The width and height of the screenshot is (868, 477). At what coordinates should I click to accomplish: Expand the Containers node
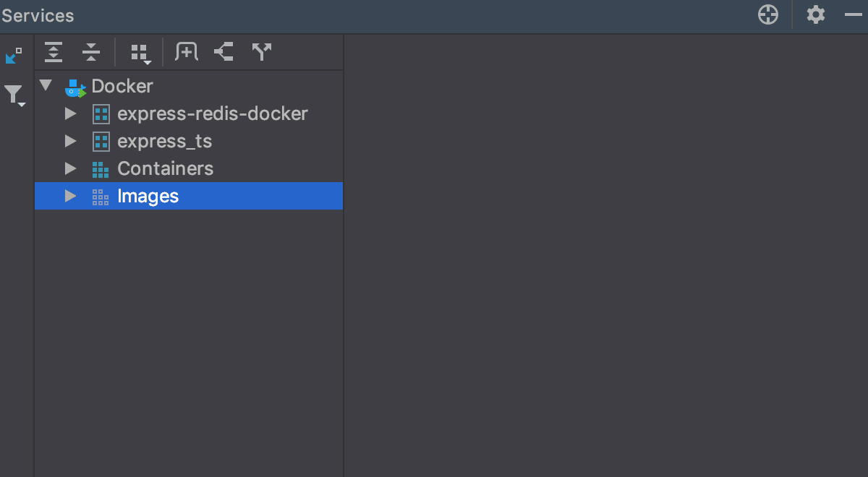tap(70, 168)
